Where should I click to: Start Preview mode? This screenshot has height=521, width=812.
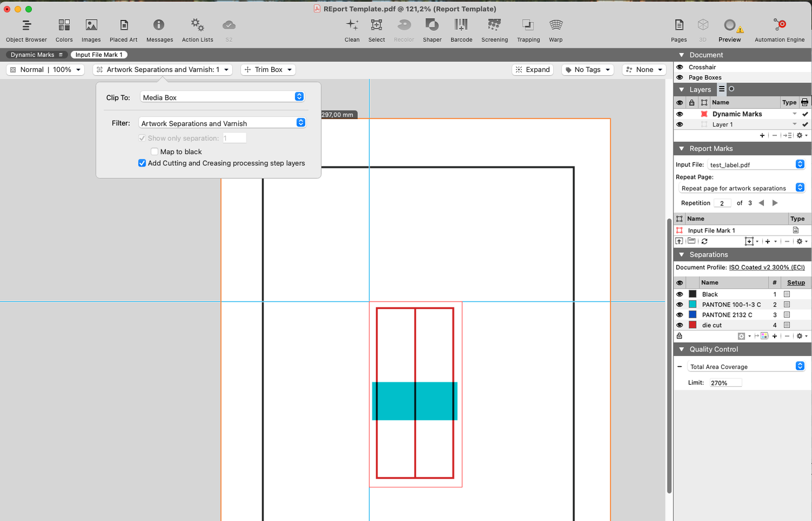point(730,30)
